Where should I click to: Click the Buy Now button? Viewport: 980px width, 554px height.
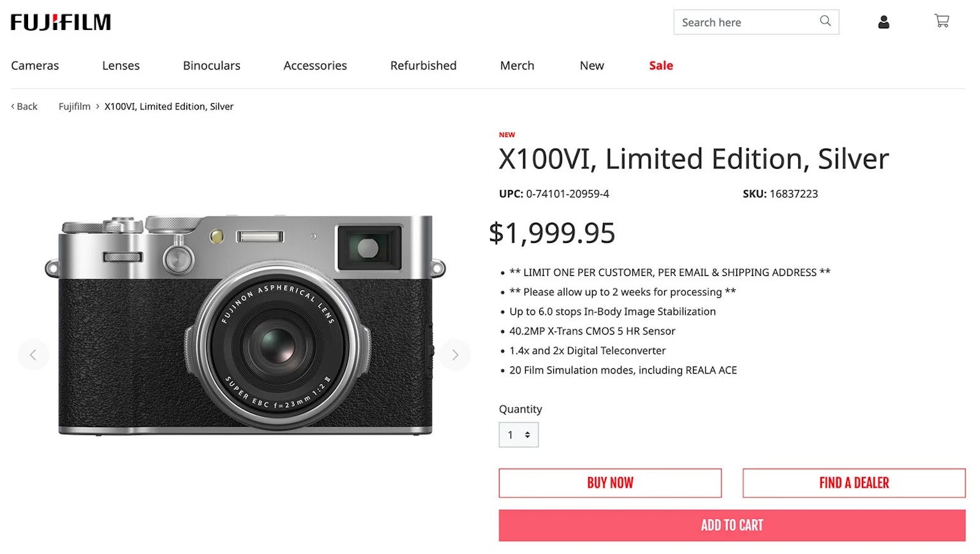tap(610, 483)
